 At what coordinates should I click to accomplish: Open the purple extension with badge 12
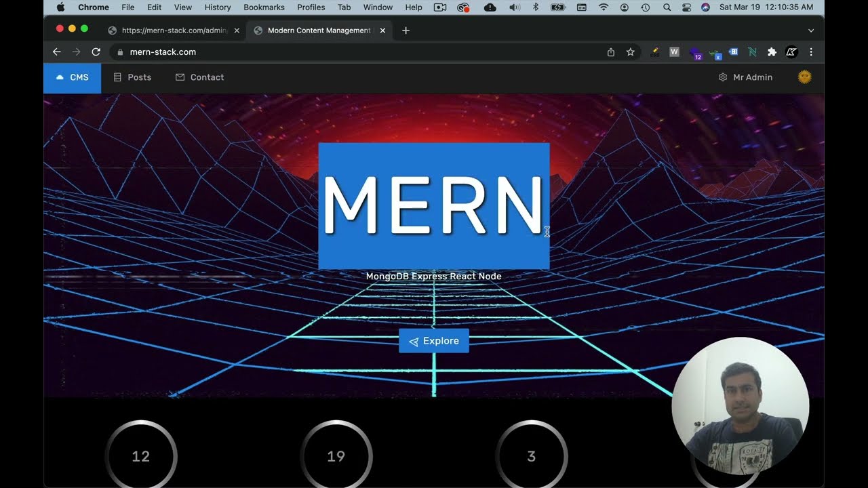(x=694, y=53)
